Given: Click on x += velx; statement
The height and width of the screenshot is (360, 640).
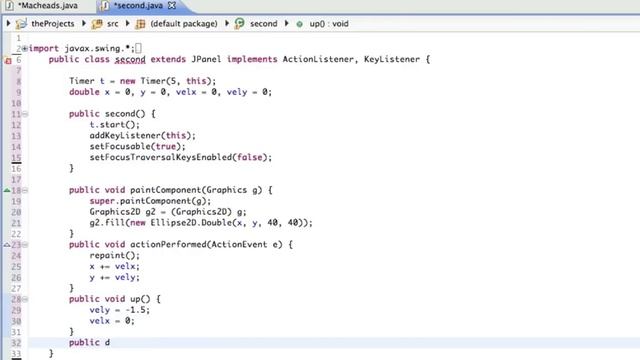Looking at the screenshot, I should [115, 267].
